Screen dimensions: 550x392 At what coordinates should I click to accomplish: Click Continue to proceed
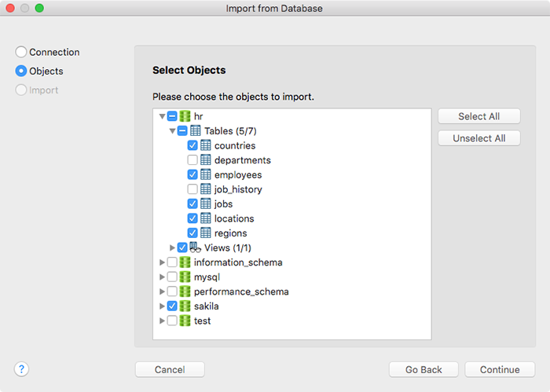tap(500, 369)
